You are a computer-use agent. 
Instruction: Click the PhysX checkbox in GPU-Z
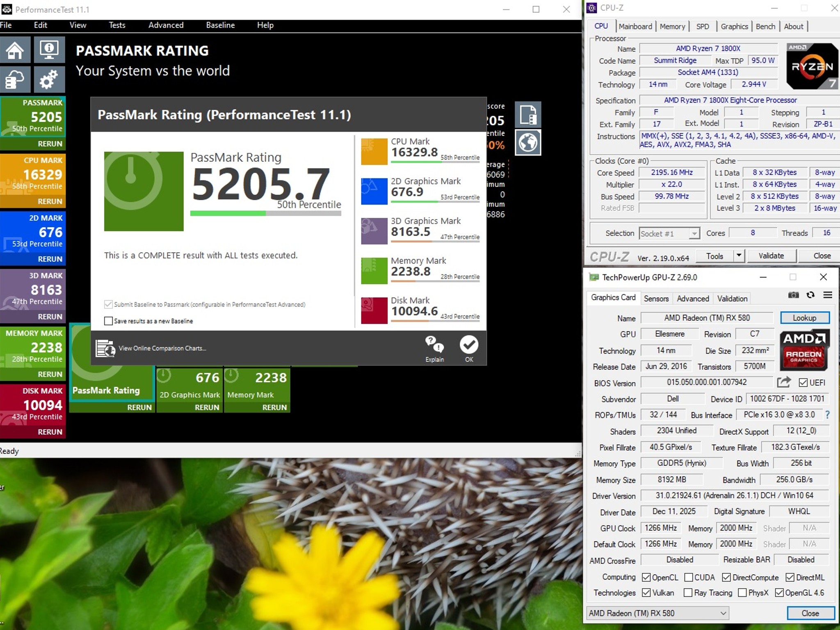click(742, 593)
